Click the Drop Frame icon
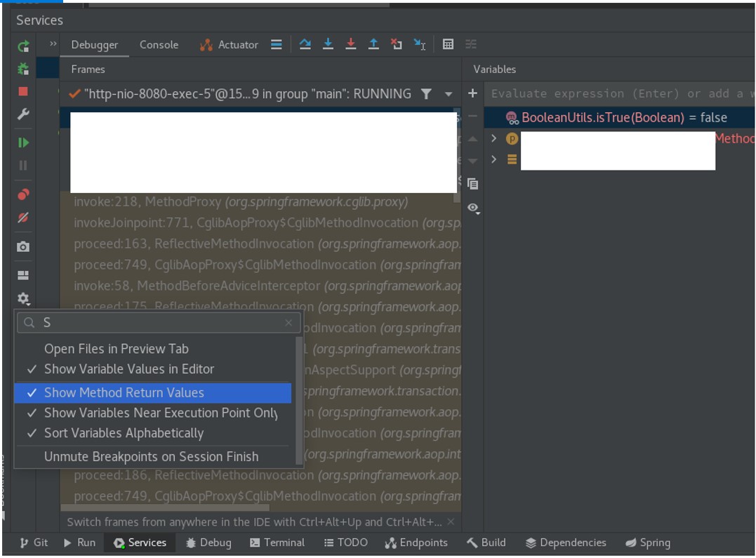The width and height of the screenshot is (756, 558). tap(397, 44)
